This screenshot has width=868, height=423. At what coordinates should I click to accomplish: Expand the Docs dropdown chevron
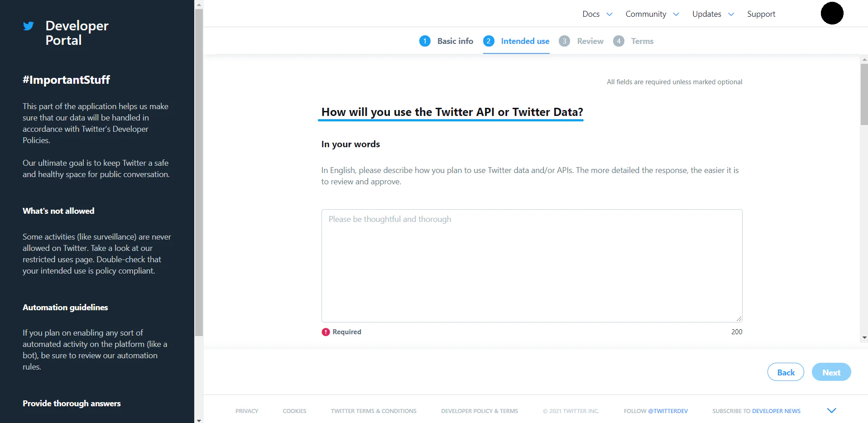[x=609, y=14]
